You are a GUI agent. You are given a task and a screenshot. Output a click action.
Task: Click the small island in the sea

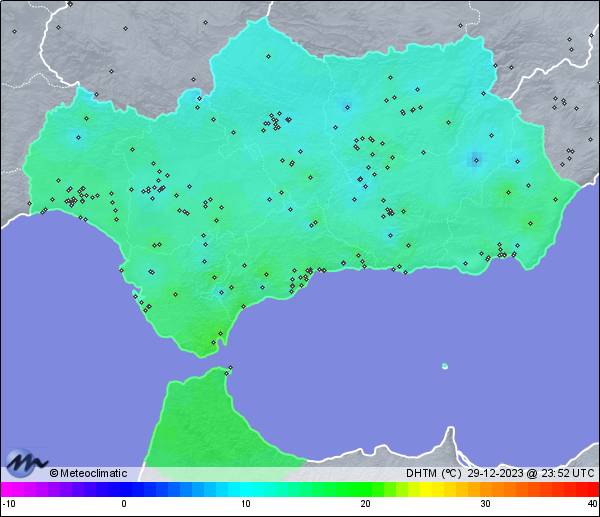pyautogui.click(x=445, y=366)
